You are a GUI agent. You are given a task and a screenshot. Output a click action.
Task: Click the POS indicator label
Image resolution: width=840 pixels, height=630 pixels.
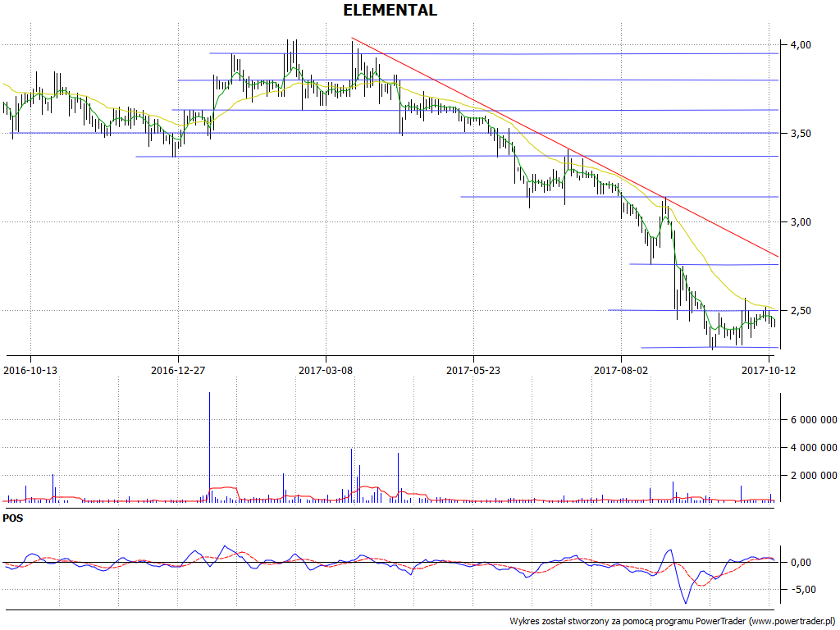click(13, 518)
